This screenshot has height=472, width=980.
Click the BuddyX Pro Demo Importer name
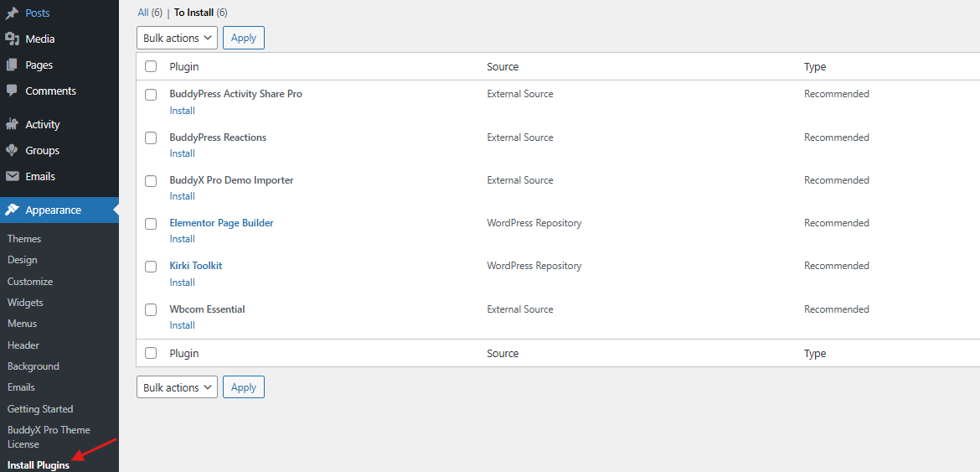pyautogui.click(x=231, y=180)
